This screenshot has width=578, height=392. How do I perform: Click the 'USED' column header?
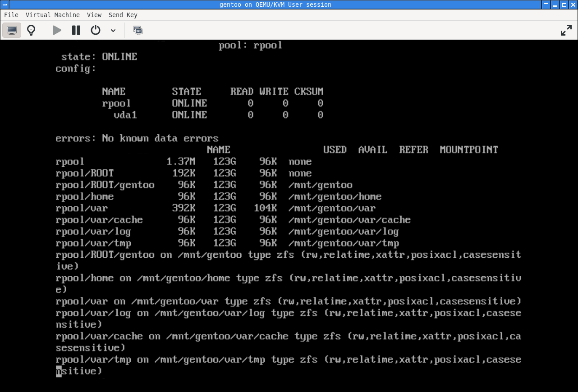tap(335, 150)
